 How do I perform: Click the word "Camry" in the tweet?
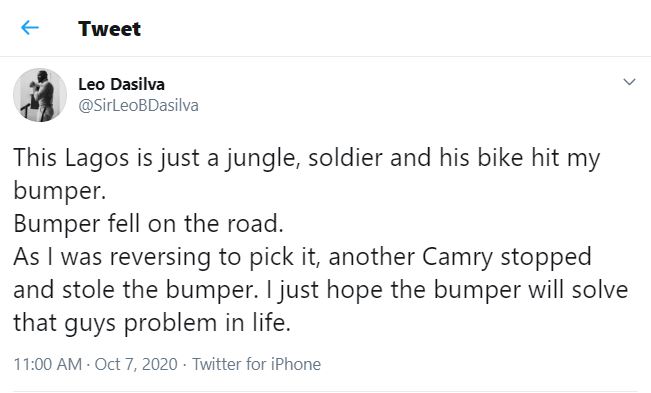[457, 258]
